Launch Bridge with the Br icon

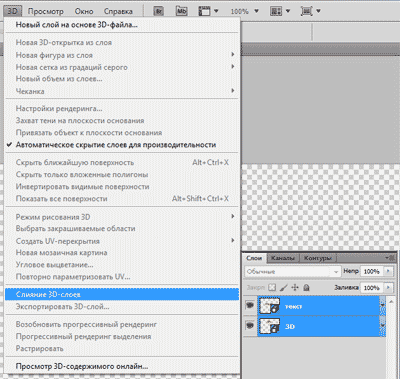pyautogui.click(x=159, y=11)
